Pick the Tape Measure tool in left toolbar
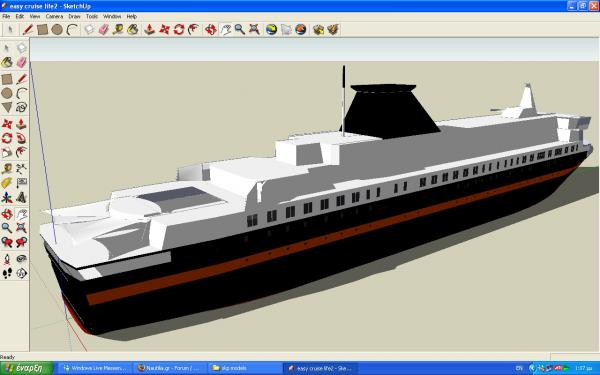Image resolution: width=600 pixels, height=375 pixels. point(7,168)
